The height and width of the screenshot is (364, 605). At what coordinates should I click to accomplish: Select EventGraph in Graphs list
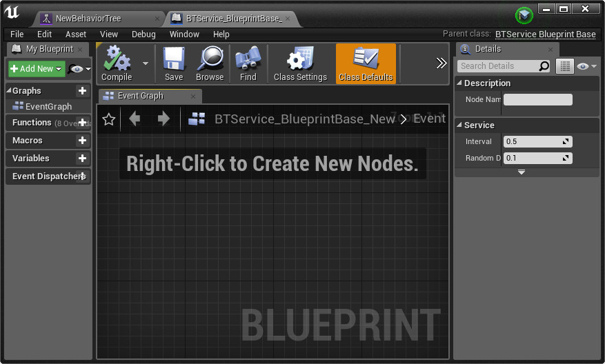48,107
